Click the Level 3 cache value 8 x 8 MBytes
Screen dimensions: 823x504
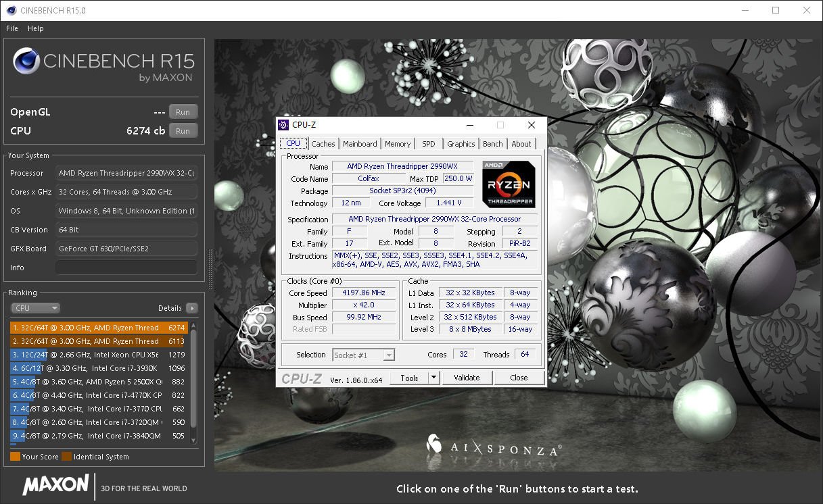click(470, 329)
